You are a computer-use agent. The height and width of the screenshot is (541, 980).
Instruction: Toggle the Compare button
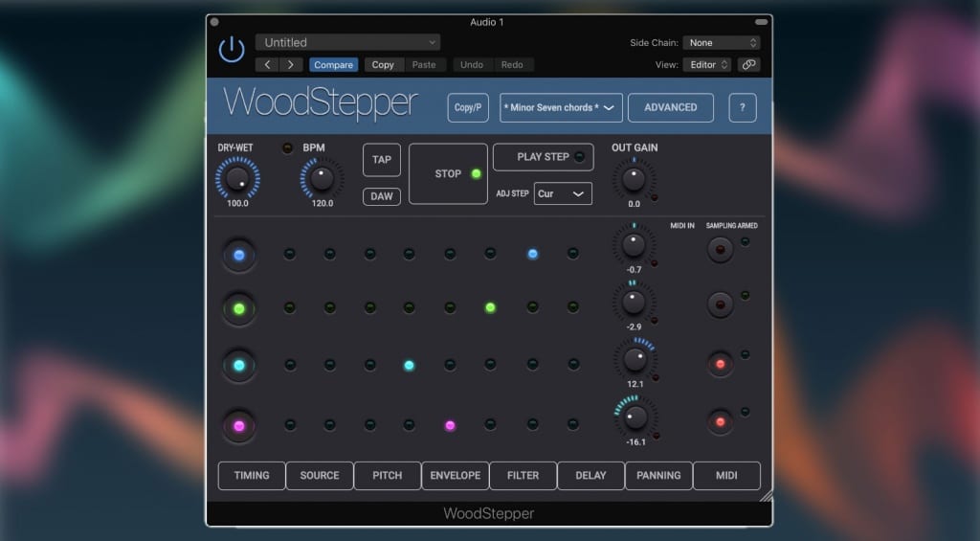point(333,64)
